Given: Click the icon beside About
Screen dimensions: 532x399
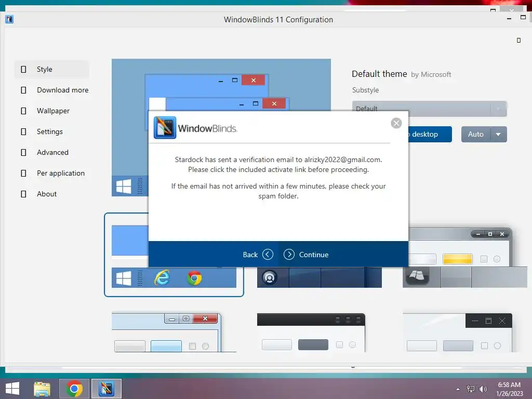Looking at the screenshot, I should (x=23, y=194).
